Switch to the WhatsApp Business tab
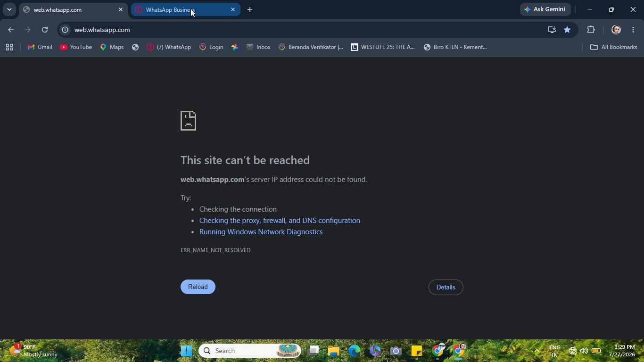The width and height of the screenshot is (644, 362). pos(185,9)
